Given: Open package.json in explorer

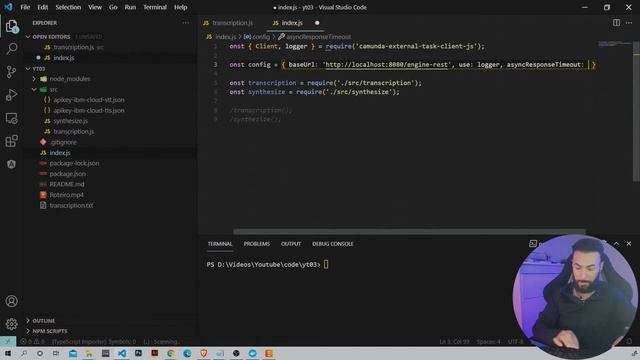Looking at the screenshot, I should coord(67,174).
